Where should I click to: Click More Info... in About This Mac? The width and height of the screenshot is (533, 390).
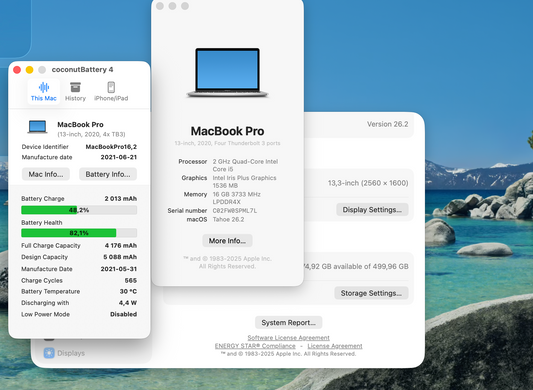[x=227, y=241]
